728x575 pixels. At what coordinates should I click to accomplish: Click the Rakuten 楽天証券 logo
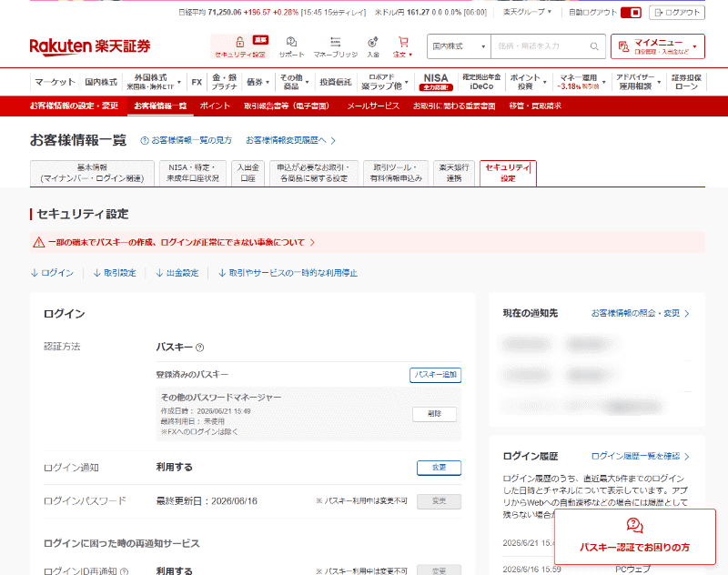pyautogui.click(x=90, y=46)
